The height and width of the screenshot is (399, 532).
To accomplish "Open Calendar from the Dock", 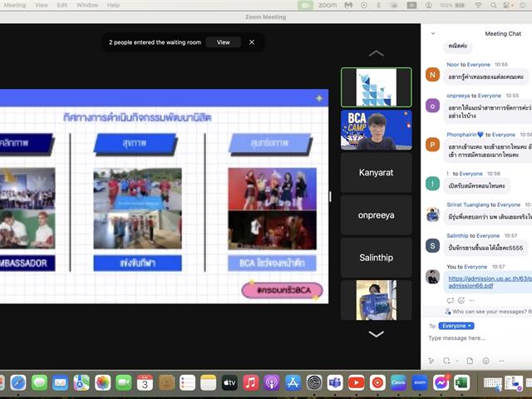I will pos(145,383).
